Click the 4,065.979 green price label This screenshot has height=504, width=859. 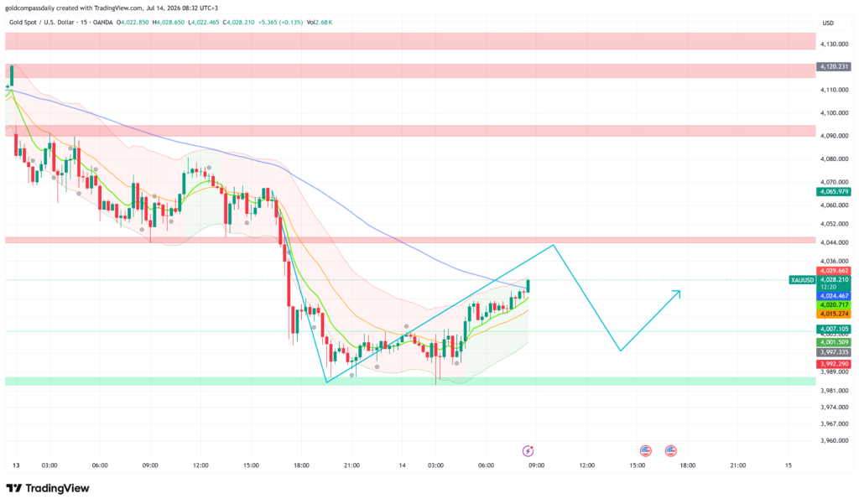[834, 192]
